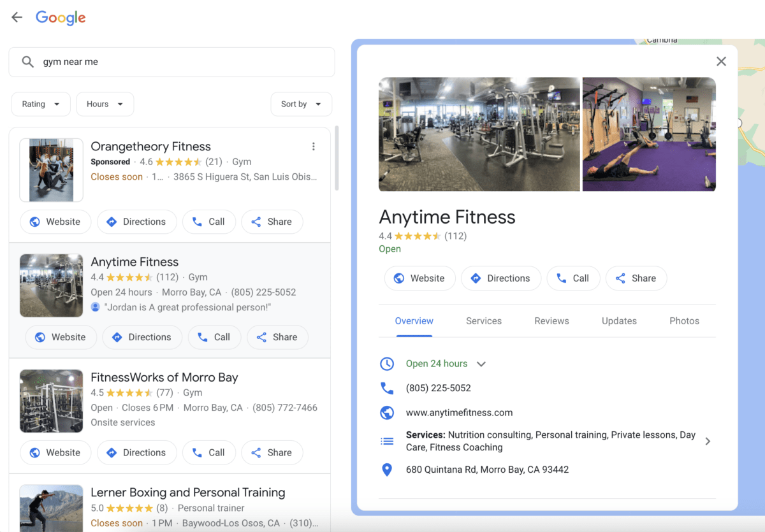Click the search magnifier icon
Viewport: 765px width, 532px height.
click(x=27, y=62)
